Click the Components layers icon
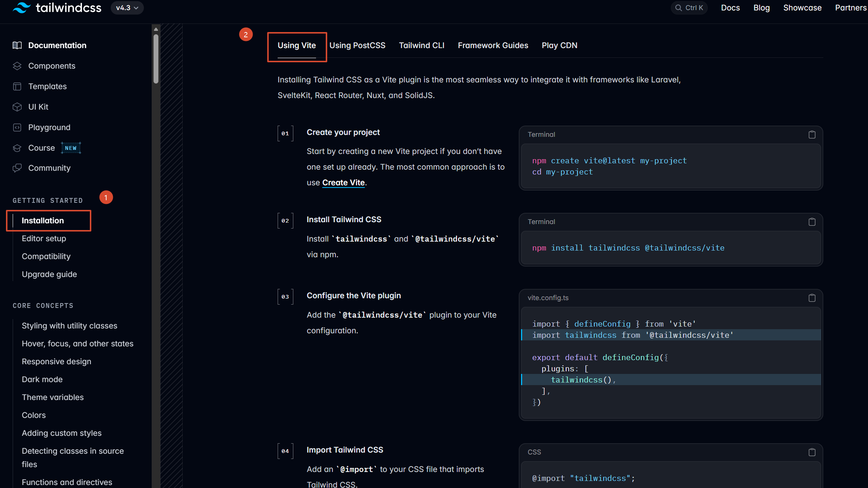The width and height of the screenshot is (868, 488). click(x=17, y=66)
